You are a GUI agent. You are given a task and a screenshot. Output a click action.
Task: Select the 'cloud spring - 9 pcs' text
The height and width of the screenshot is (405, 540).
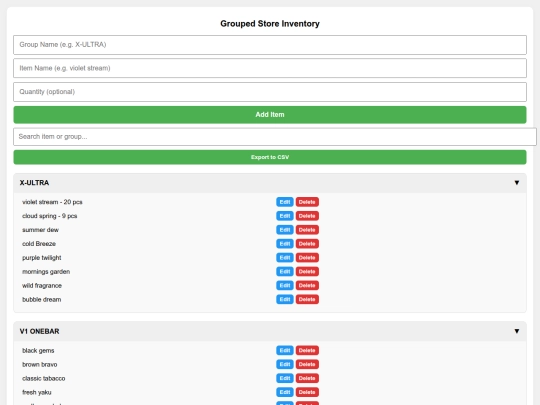click(50, 216)
